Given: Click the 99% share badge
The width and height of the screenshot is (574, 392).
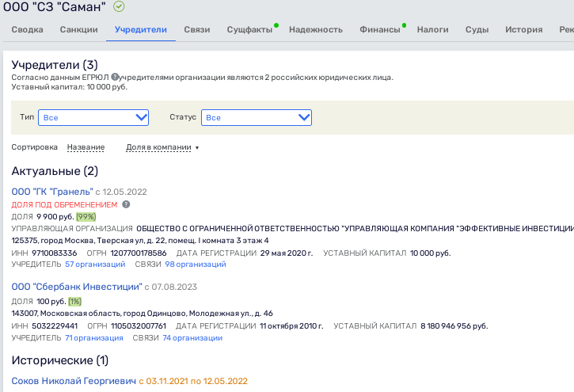Looking at the screenshot, I should click(86, 217).
